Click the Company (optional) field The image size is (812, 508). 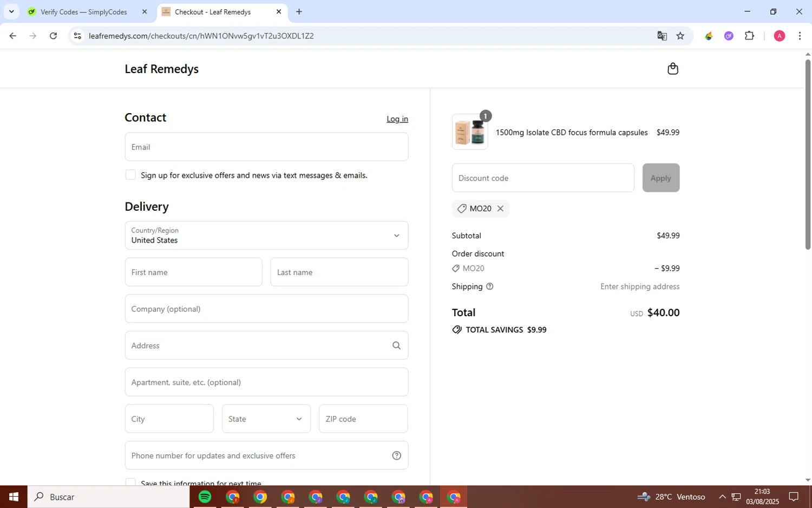(x=266, y=309)
